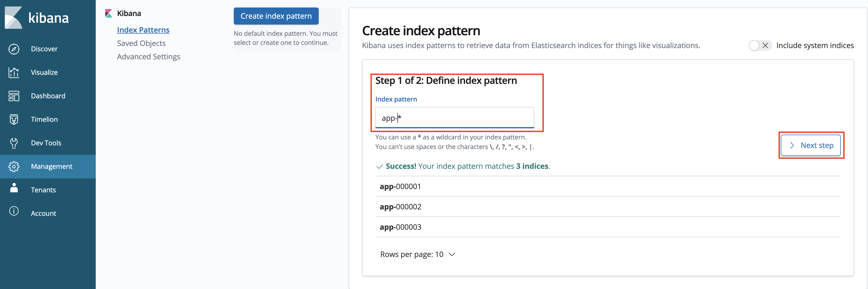Click the Tenants person icon

[x=14, y=188]
